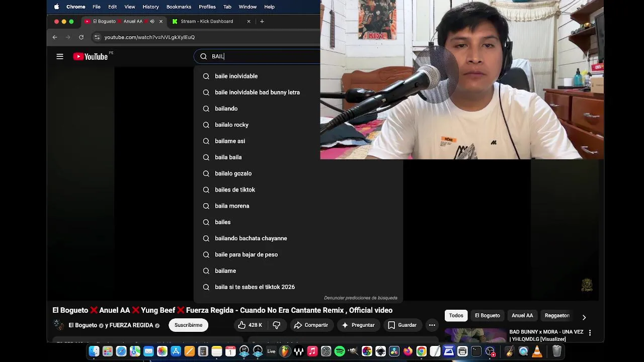Go back with the browser back arrow

coord(55,37)
